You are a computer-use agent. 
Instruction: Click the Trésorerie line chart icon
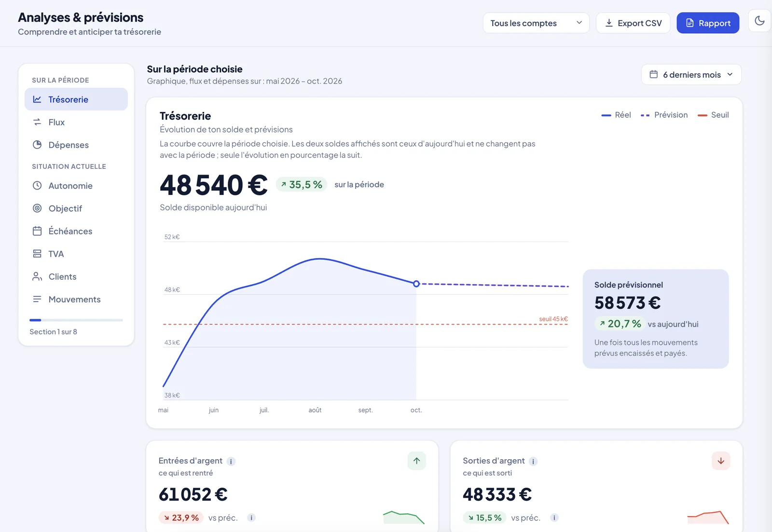[x=37, y=99]
